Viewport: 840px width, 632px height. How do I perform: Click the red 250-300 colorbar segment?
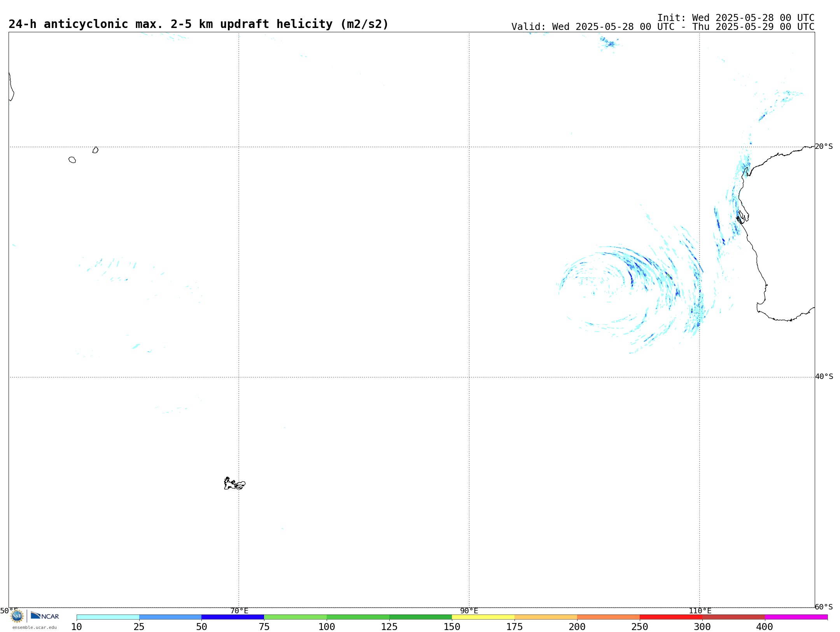pyautogui.click(x=671, y=617)
